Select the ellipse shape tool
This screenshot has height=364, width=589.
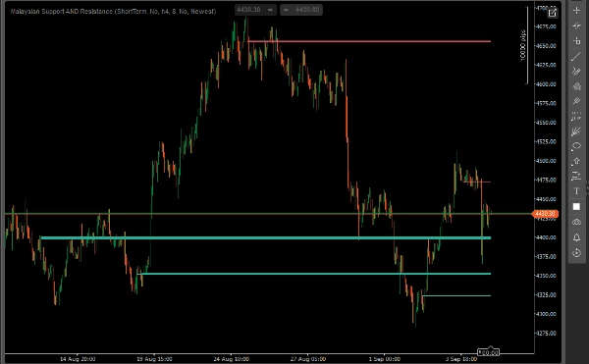pyautogui.click(x=576, y=146)
